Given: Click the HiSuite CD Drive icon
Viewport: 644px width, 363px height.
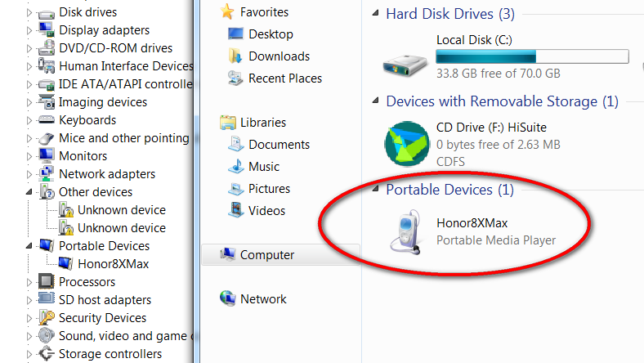Looking at the screenshot, I should click(x=407, y=144).
